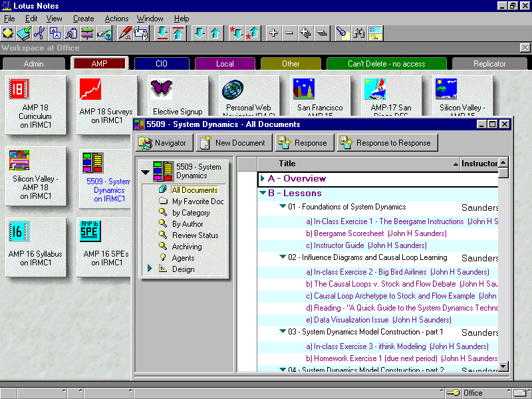Viewport: 532px width, 399px height.
Task: Open the Create menu
Action: pos(82,19)
